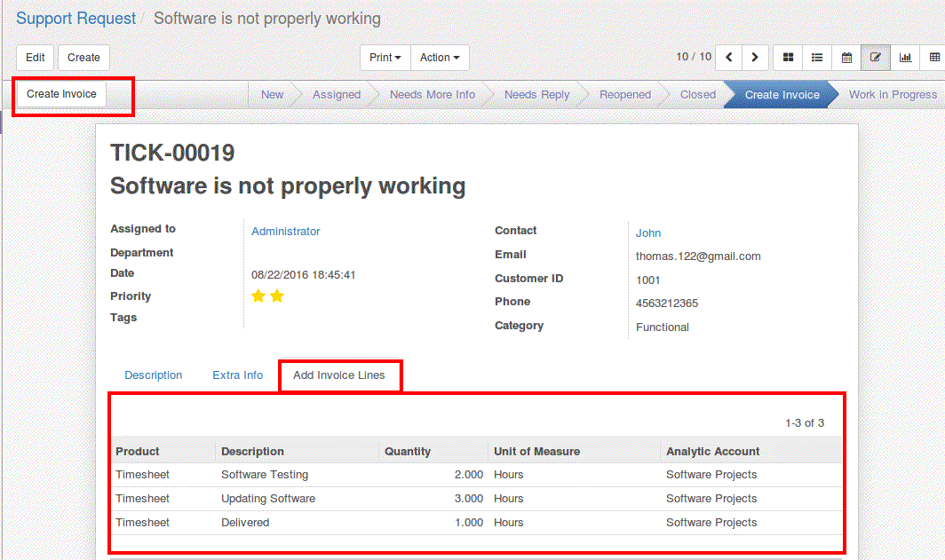The image size is (945, 560).
Task: Set priority to first star
Action: (x=258, y=296)
